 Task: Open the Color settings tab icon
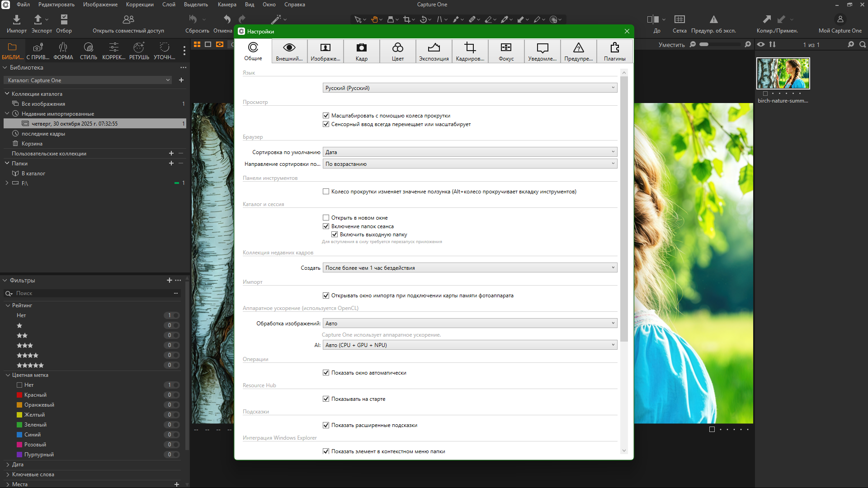pyautogui.click(x=397, y=48)
